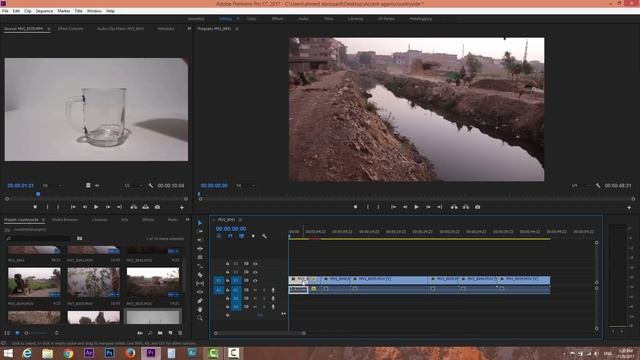Switch Project panel to list view
Viewport: 640px width, 360px height.
[7, 333]
